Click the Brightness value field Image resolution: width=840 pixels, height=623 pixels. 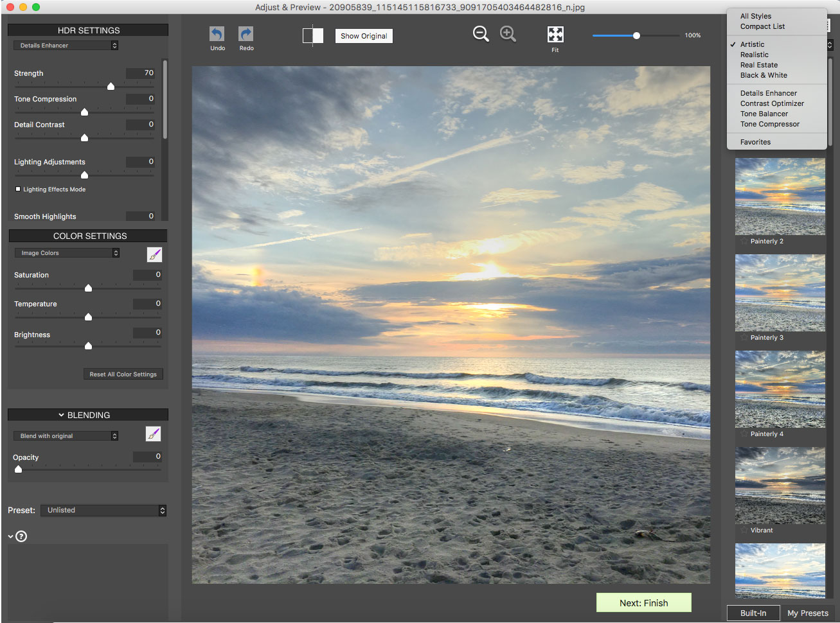(147, 333)
